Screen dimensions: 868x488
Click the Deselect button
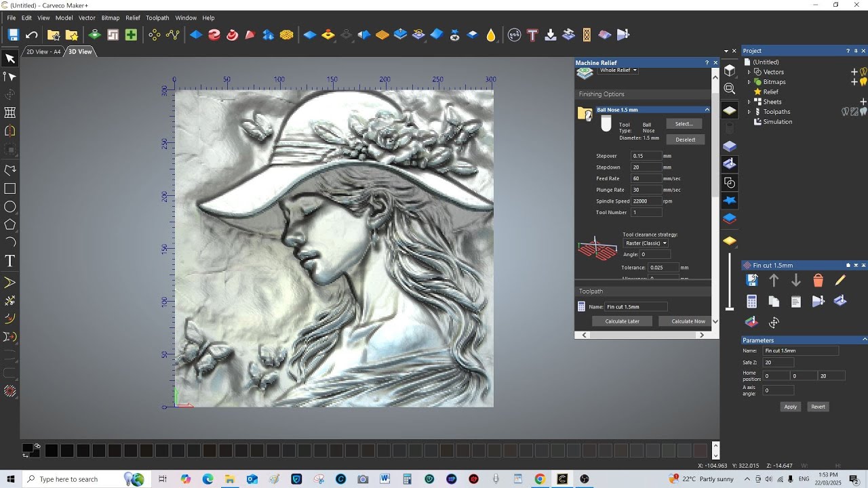(686, 140)
